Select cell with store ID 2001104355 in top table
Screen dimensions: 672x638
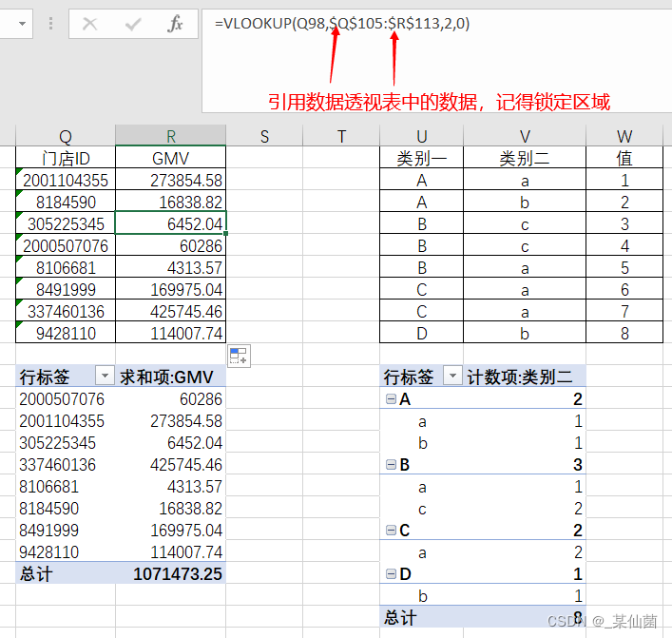(x=66, y=180)
